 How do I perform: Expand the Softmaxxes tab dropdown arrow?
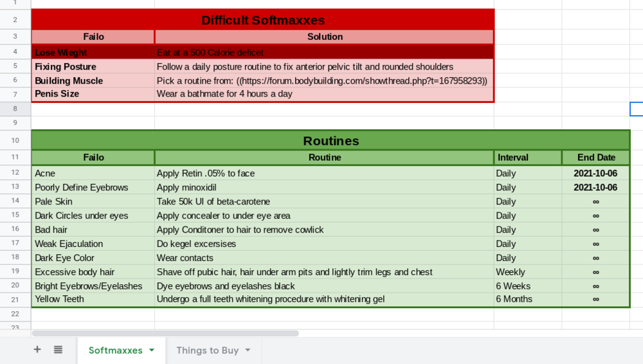click(x=152, y=350)
